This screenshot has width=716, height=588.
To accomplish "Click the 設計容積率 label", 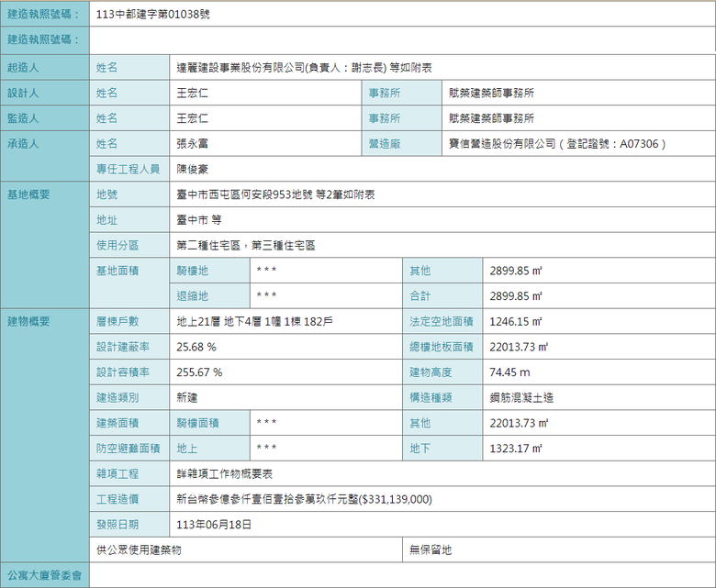I will pos(123,372).
